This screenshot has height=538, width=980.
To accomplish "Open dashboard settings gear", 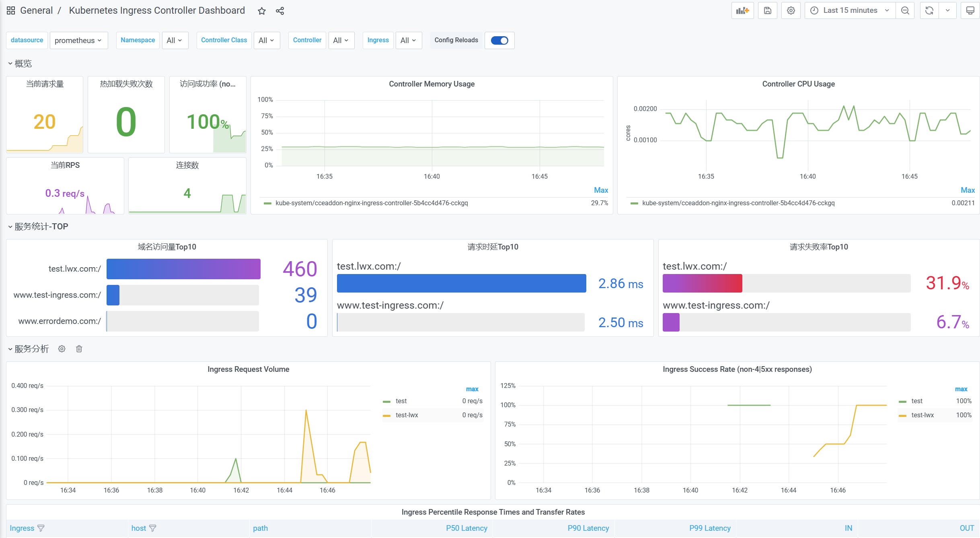I will [x=791, y=10].
